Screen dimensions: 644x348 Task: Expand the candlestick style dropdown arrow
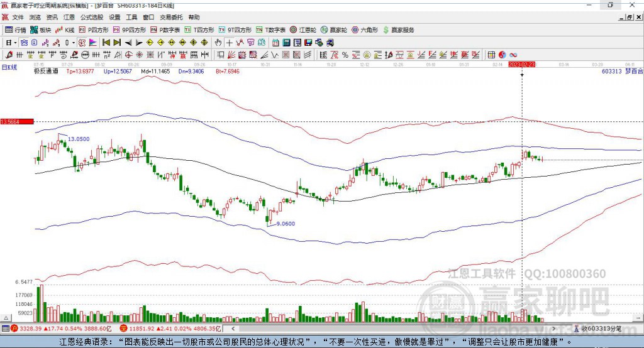coord(74,43)
